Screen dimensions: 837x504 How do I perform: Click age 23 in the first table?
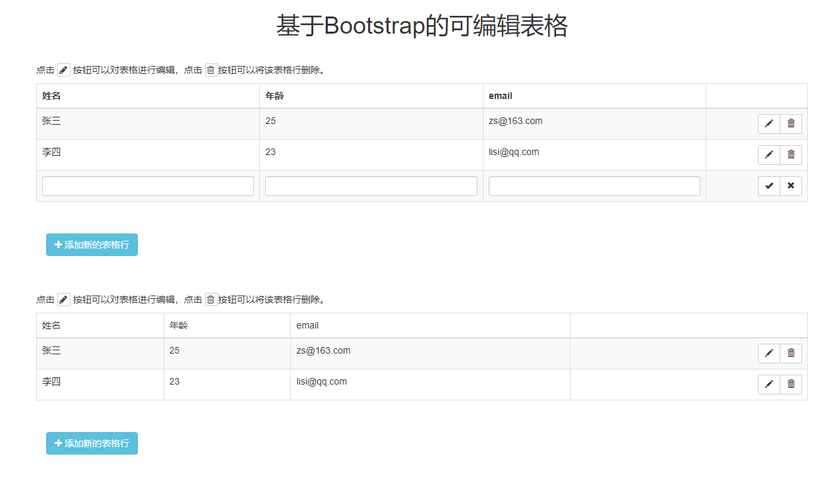coord(270,152)
